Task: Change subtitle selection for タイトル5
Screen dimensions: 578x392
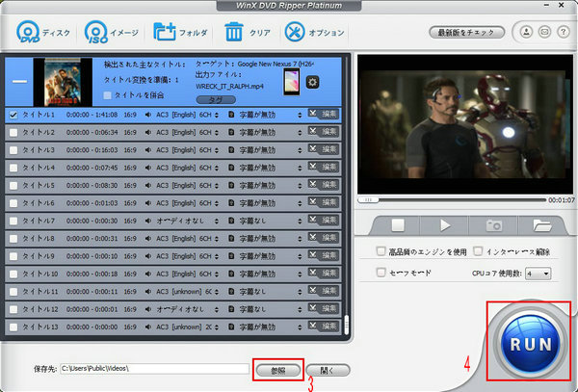Action: coord(300,186)
